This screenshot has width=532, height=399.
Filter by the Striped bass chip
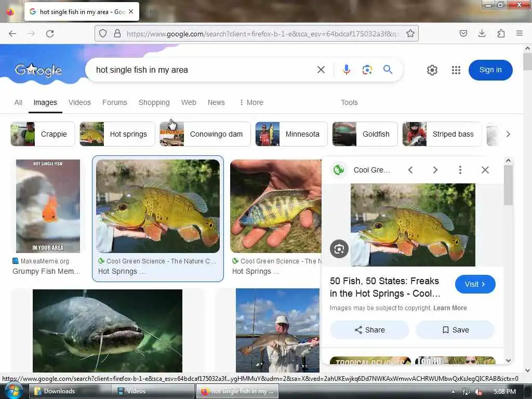pyautogui.click(x=442, y=134)
